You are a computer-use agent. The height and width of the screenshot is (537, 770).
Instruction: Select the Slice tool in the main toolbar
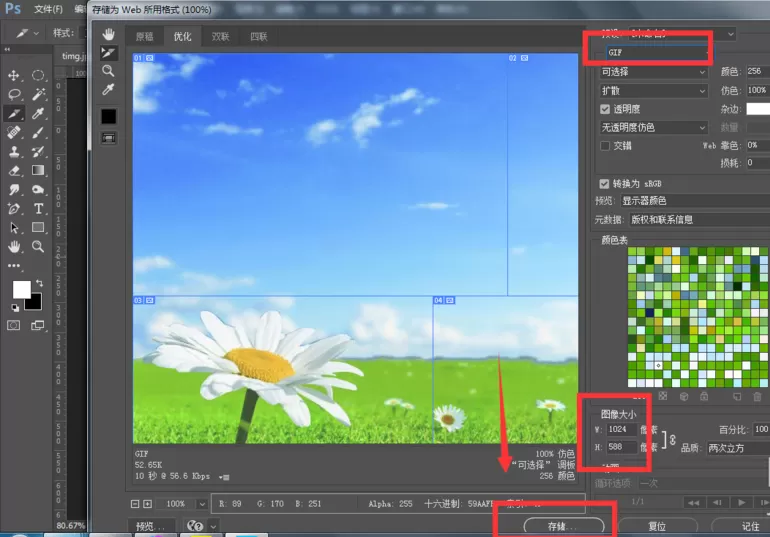[x=14, y=113]
